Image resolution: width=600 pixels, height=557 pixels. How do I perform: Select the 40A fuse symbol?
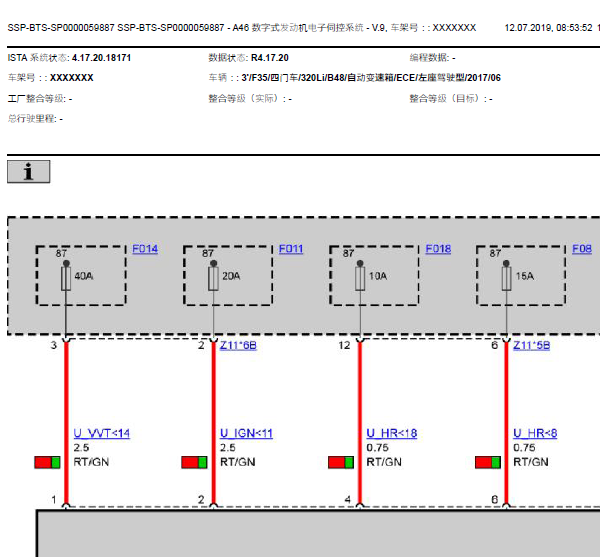pyautogui.click(x=66, y=278)
